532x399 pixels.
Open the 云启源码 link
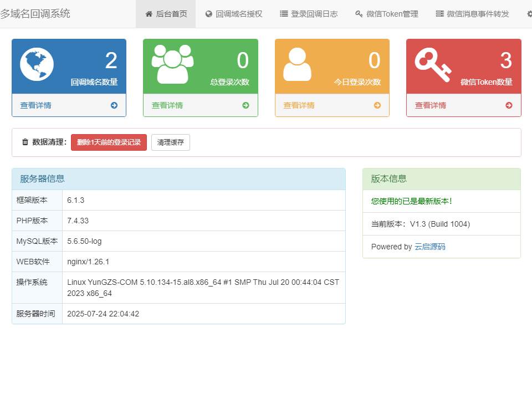(429, 247)
